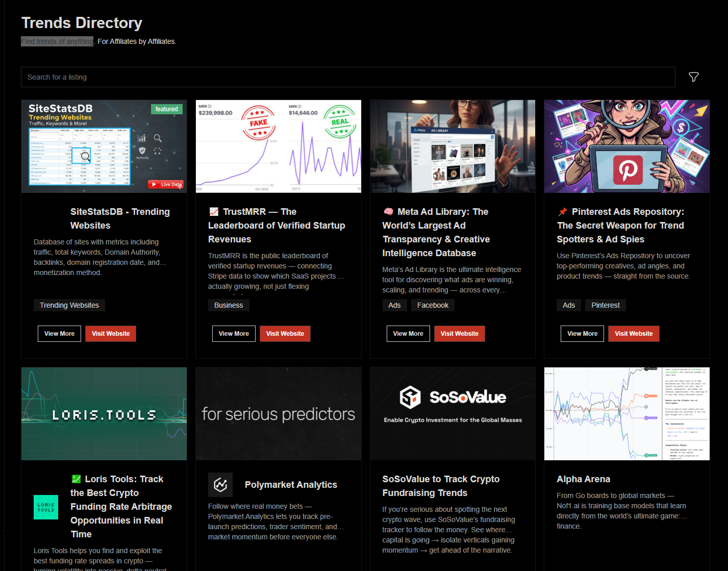Open Pinterest Ads Repository card image

tap(627, 146)
